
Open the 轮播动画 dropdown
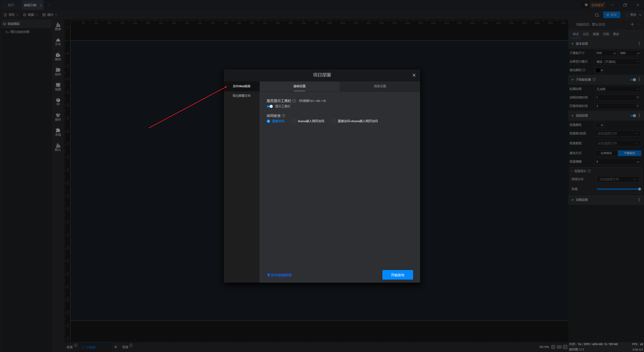(618, 89)
